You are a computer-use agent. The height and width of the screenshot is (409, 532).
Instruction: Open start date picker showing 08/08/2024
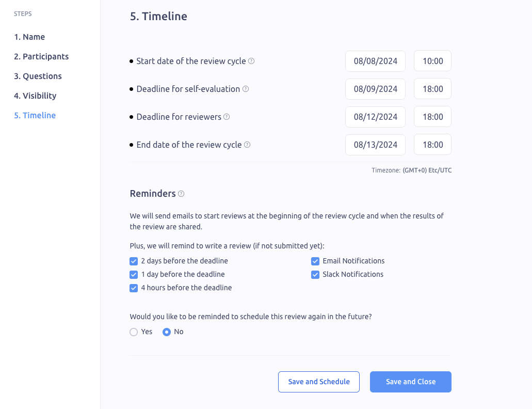[375, 61]
